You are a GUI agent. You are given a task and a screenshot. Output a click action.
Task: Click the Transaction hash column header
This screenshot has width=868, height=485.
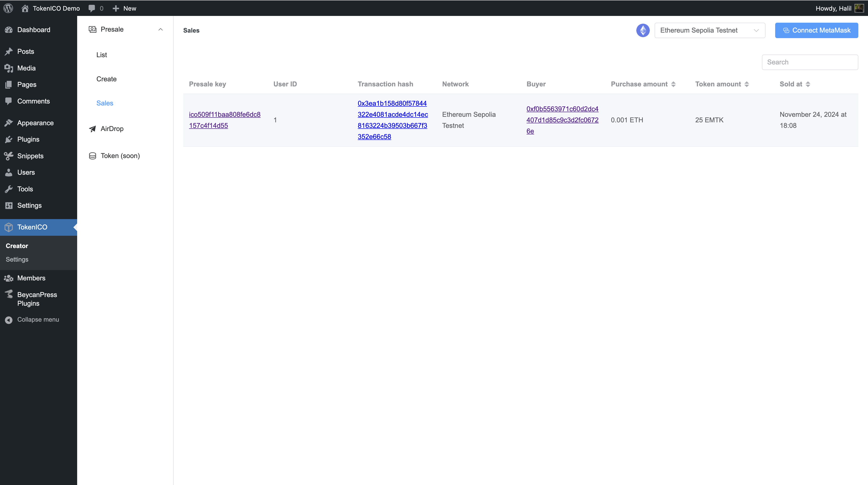coord(385,84)
